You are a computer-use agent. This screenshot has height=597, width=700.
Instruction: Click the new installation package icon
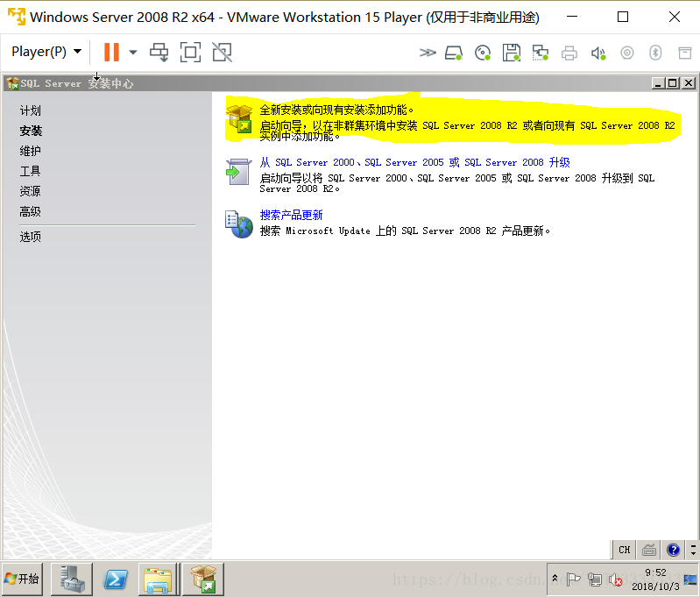coord(239,118)
